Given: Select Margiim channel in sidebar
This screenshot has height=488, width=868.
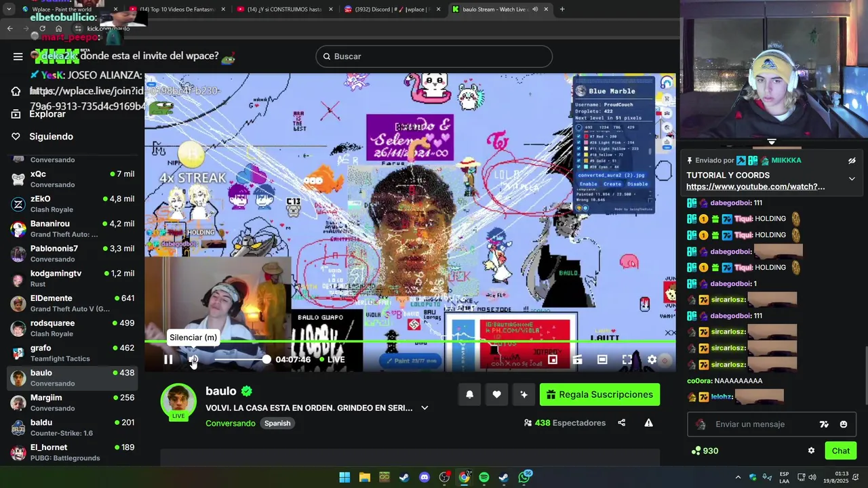Looking at the screenshot, I should 73,403.
